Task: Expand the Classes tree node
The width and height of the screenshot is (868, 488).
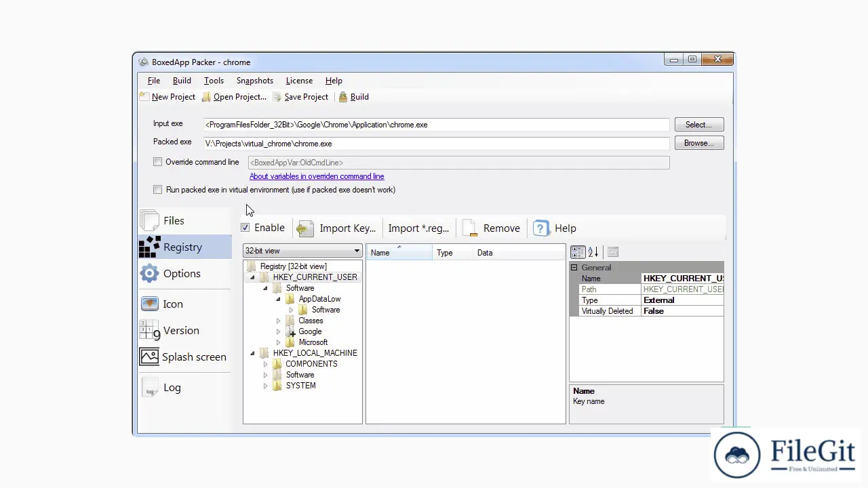Action: tap(278, 321)
